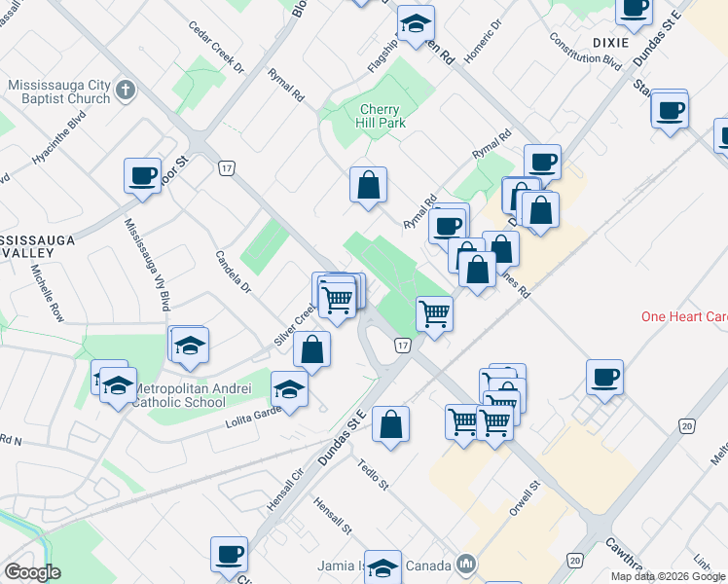Click the rightmost shopping bag marker near Dundas
This screenshot has height=584, width=728.
click(x=540, y=213)
